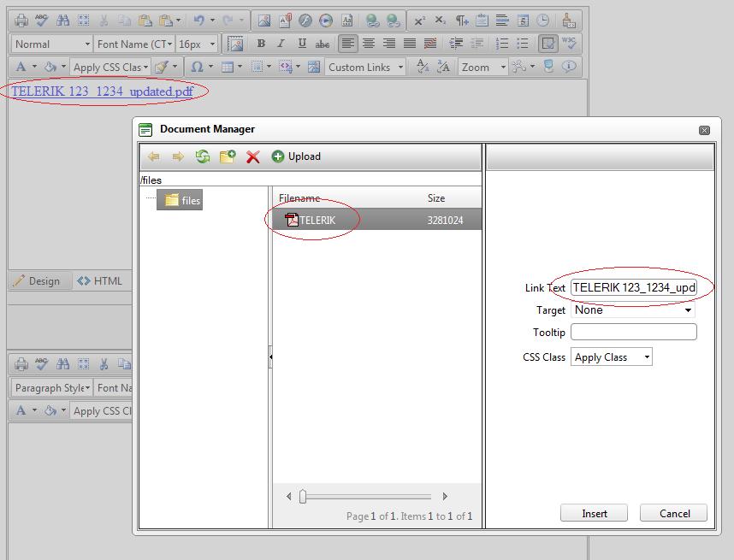Image resolution: width=734 pixels, height=560 pixels.
Task: Click the About info icon in top editor
Action: coord(569,67)
